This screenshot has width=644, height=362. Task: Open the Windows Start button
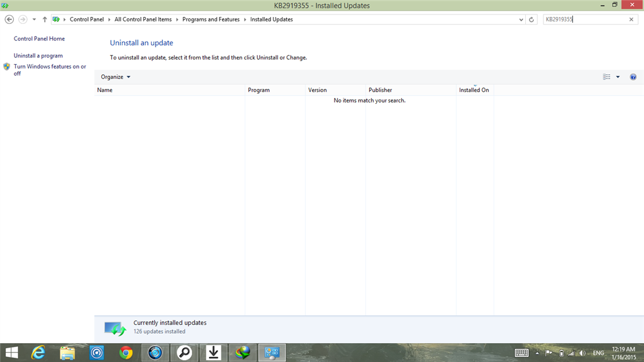coord(11,353)
